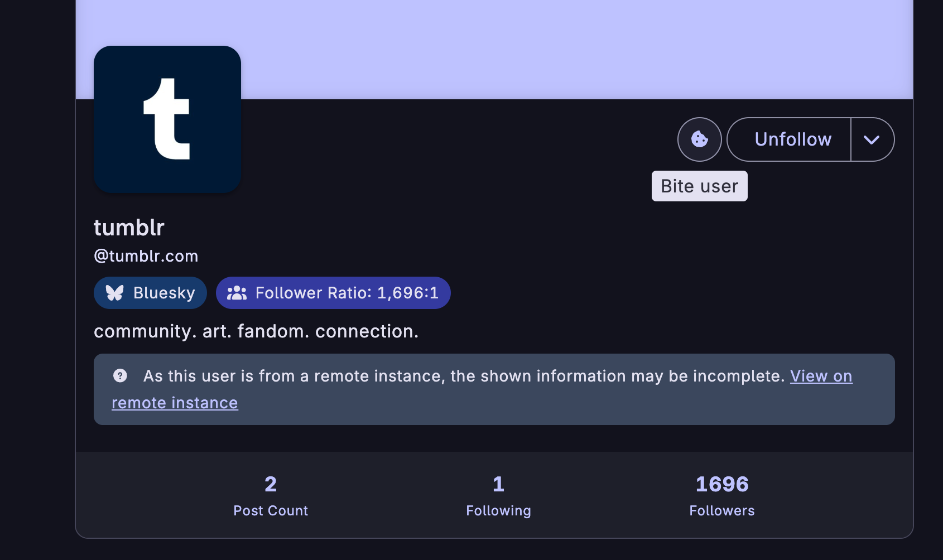
Task: Click the @tumblr.com handle
Action: (146, 256)
